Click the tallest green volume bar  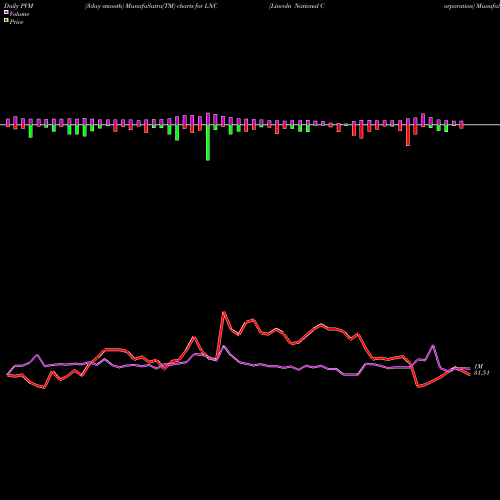208,143
